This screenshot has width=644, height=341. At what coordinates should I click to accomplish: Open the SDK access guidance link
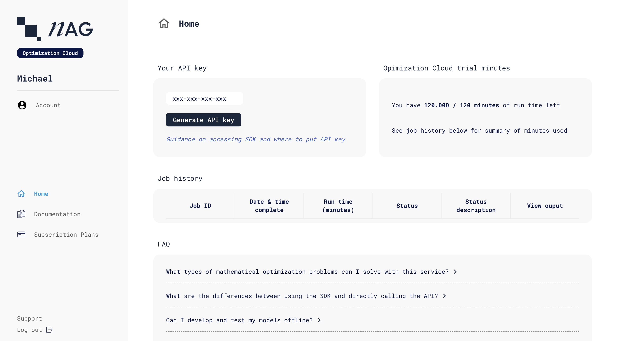point(256,139)
